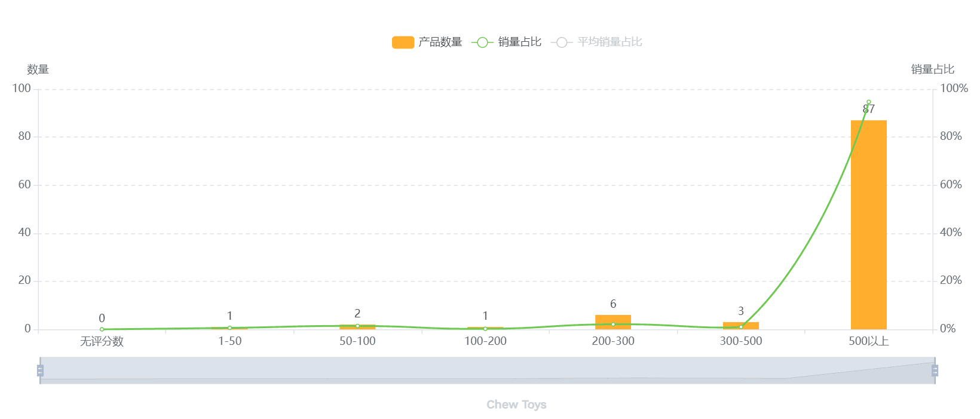Click the right handle of the zoom slider
Screen dimensions: 980x419
(x=935, y=371)
